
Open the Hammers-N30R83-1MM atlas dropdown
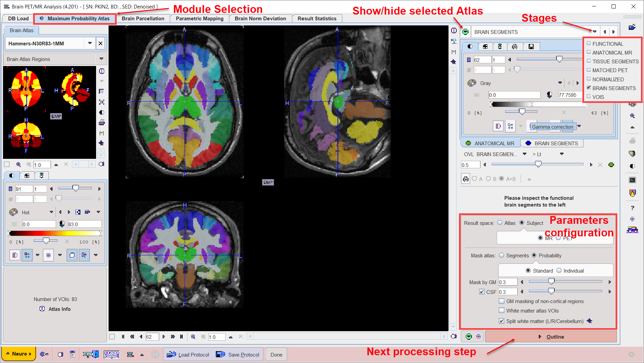click(90, 43)
